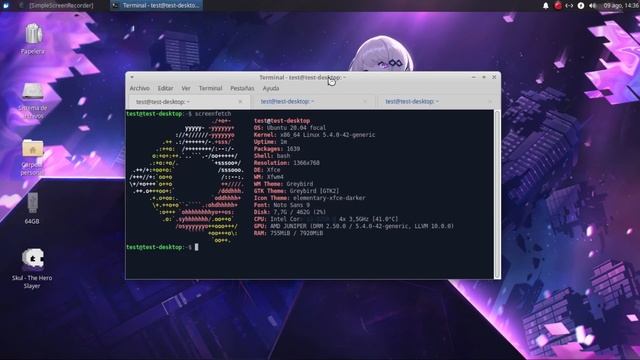The height and width of the screenshot is (360, 640).
Task: Click the terminal prompt cursor line
Action: coord(162,247)
